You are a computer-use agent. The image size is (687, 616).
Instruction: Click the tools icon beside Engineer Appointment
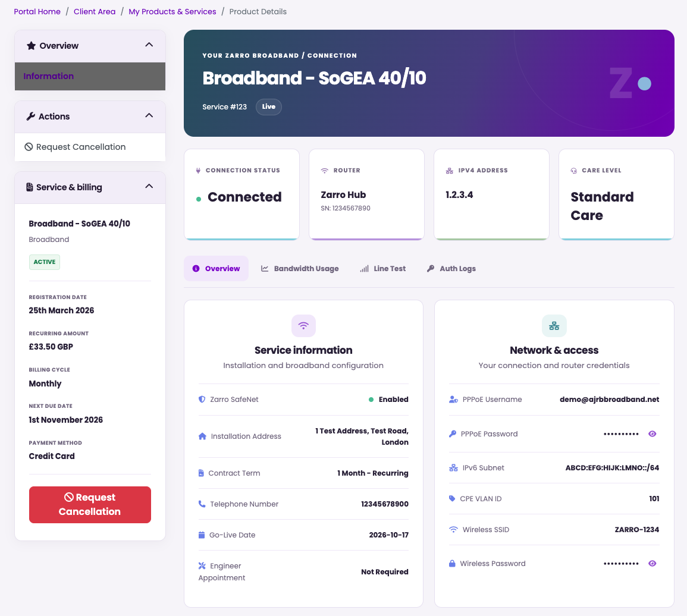(x=202, y=565)
